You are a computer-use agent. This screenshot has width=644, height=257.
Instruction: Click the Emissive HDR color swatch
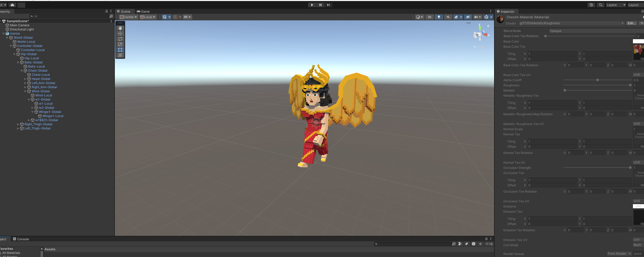[638, 206]
